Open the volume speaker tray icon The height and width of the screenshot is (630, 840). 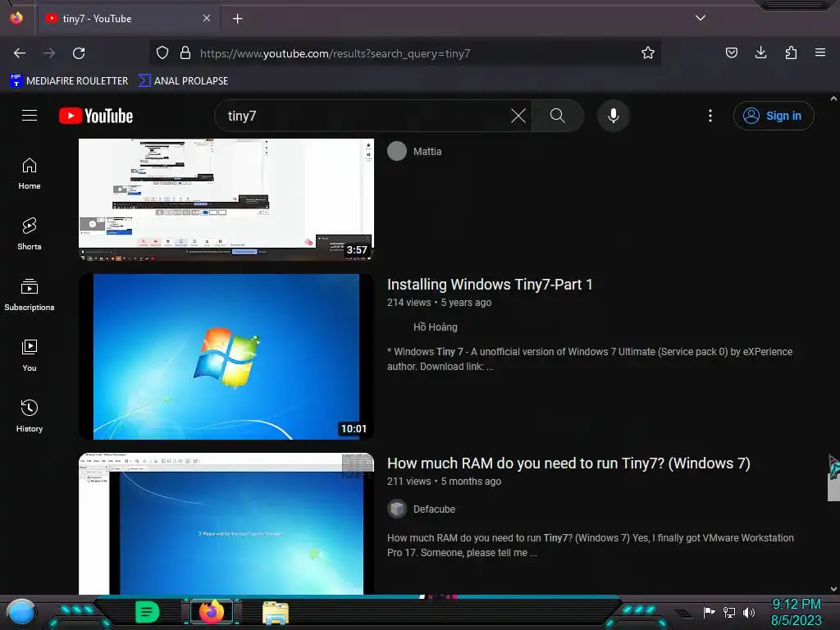click(748, 612)
